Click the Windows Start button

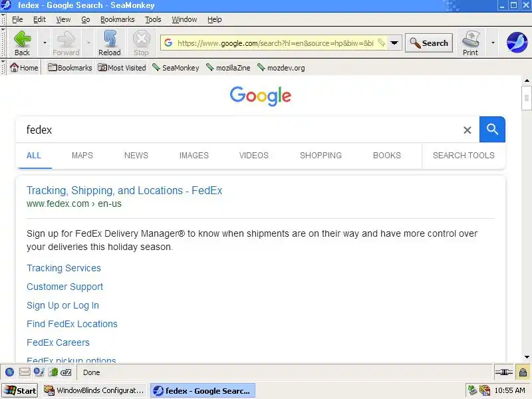pos(20,391)
